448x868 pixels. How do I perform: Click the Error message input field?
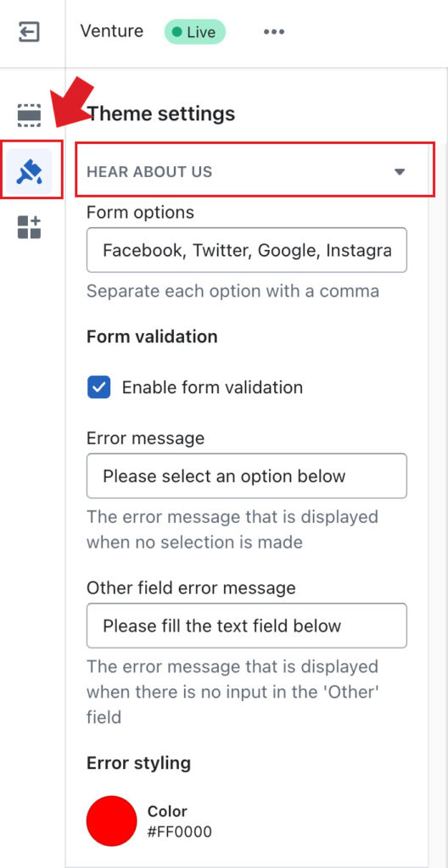[x=247, y=476]
